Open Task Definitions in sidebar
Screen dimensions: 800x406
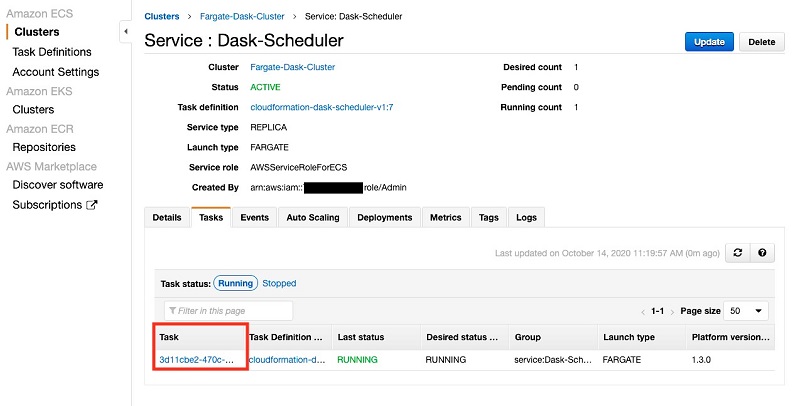point(52,52)
